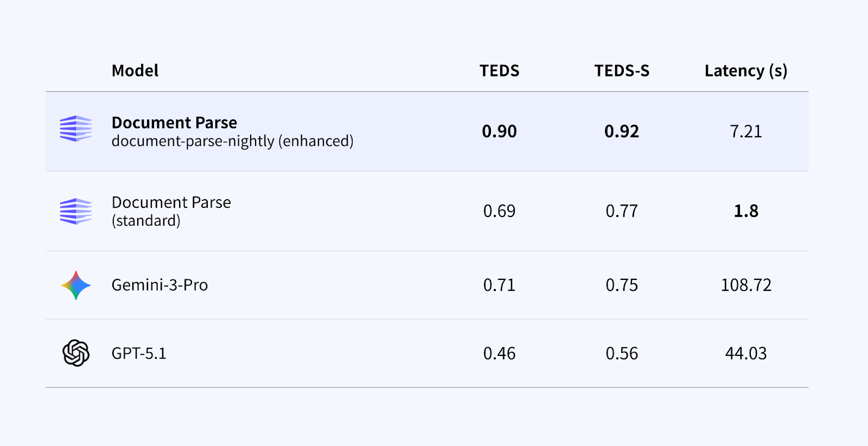Click the GPT-5.1 model name
868x446 pixels.
(x=139, y=354)
